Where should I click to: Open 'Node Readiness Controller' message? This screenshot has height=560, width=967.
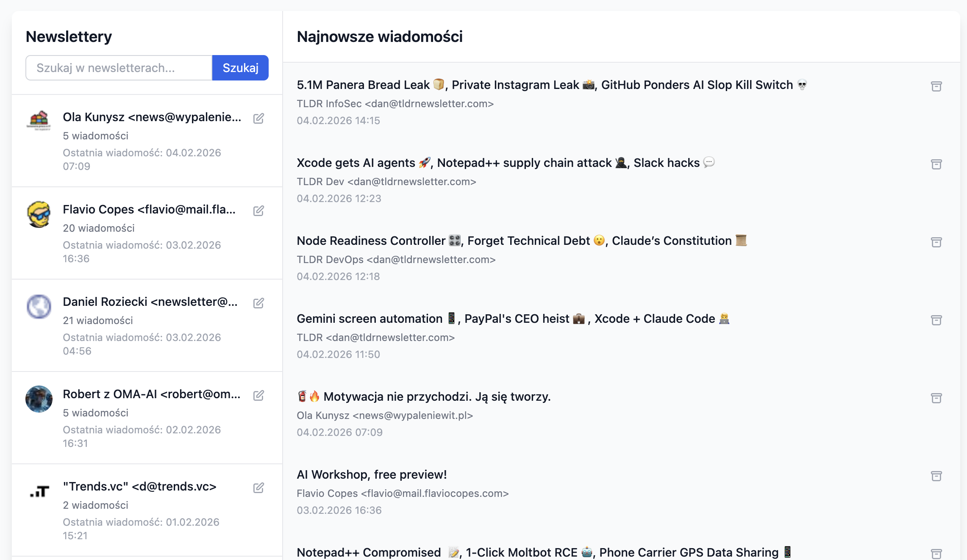[x=522, y=241]
